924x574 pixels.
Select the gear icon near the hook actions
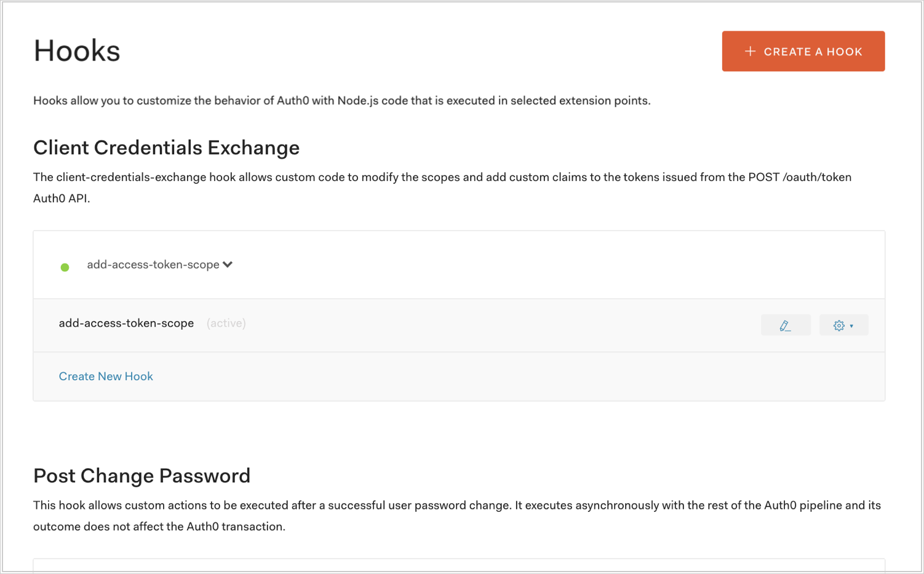point(840,325)
